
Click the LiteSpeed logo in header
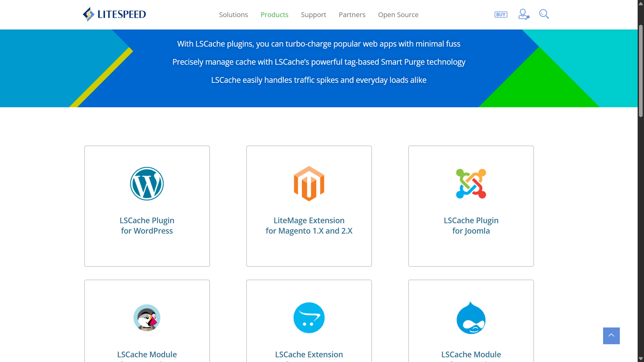point(114,14)
